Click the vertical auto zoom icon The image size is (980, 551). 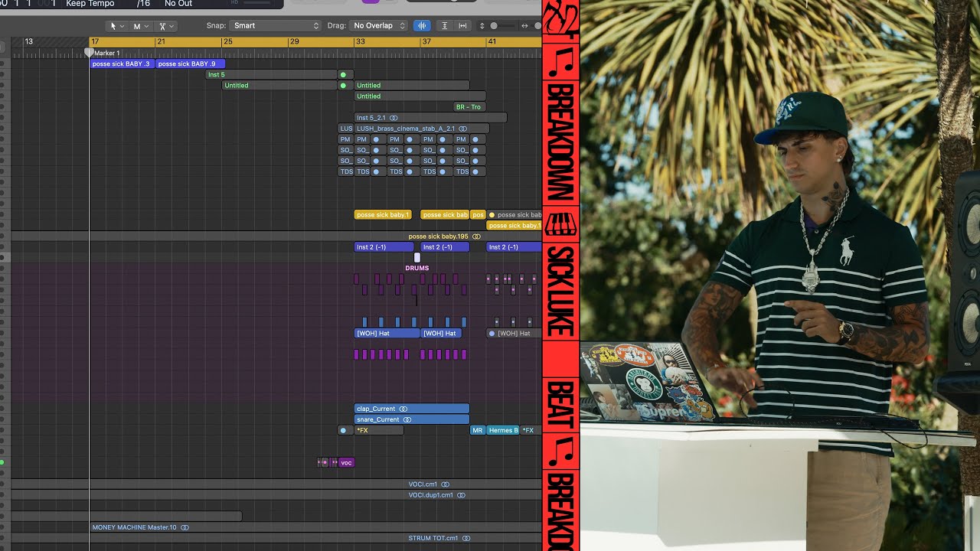pos(445,26)
